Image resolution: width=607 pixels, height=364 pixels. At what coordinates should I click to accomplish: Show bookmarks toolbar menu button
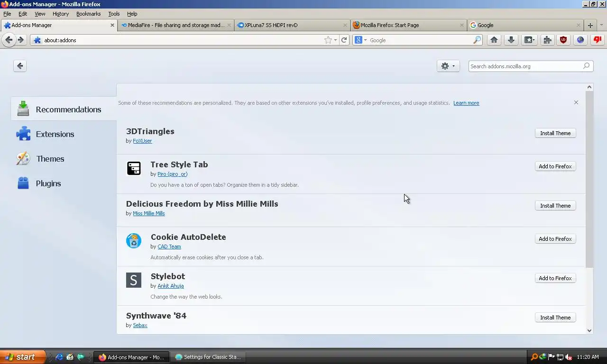coord(529,40)
